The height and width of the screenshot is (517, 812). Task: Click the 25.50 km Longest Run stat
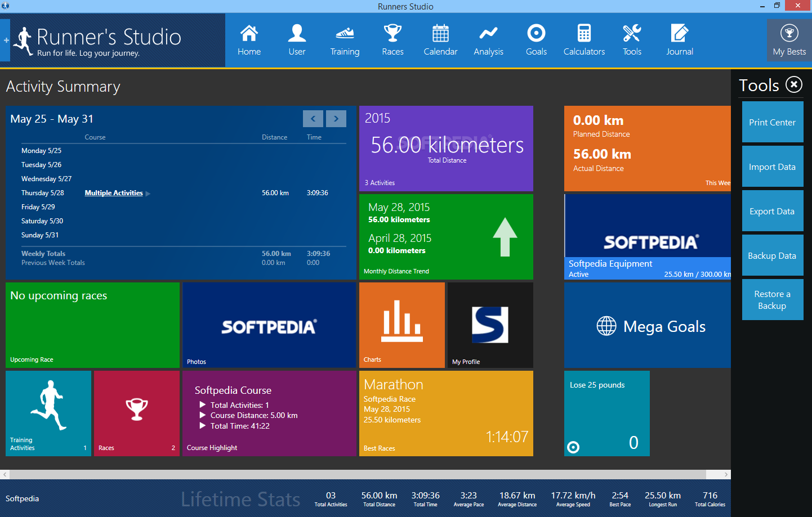coord(663,499)
